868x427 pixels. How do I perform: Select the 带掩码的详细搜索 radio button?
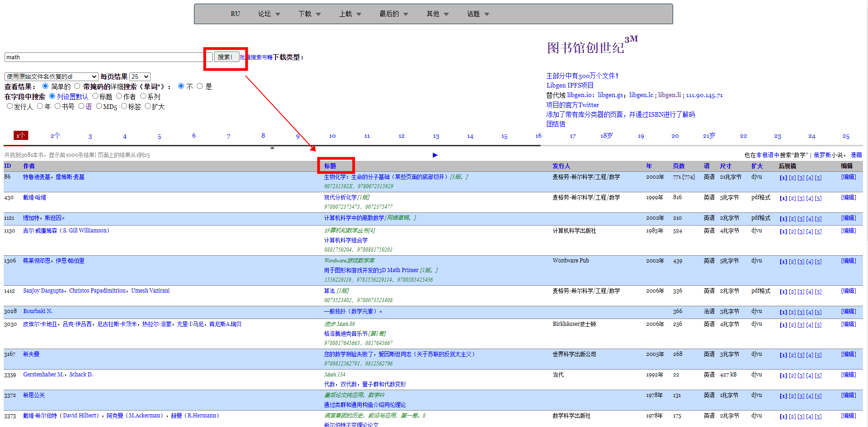(77, 86)
